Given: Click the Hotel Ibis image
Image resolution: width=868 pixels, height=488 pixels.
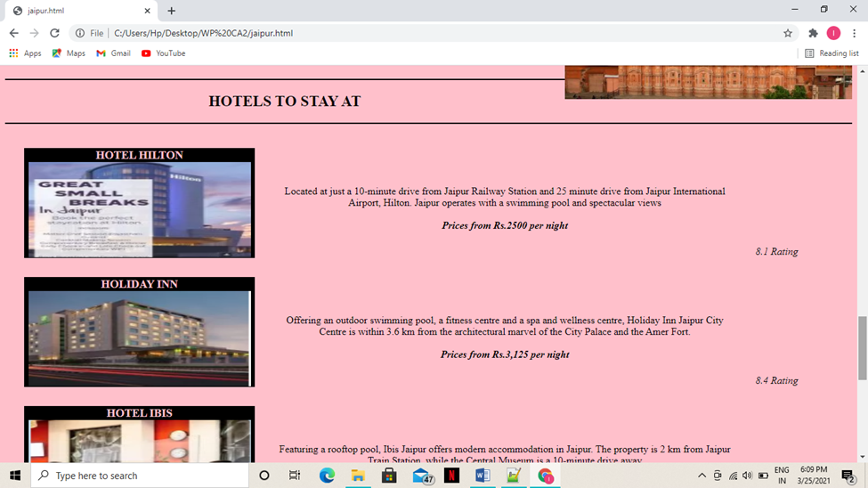Looking at the screenshot, I should [140, 441].
